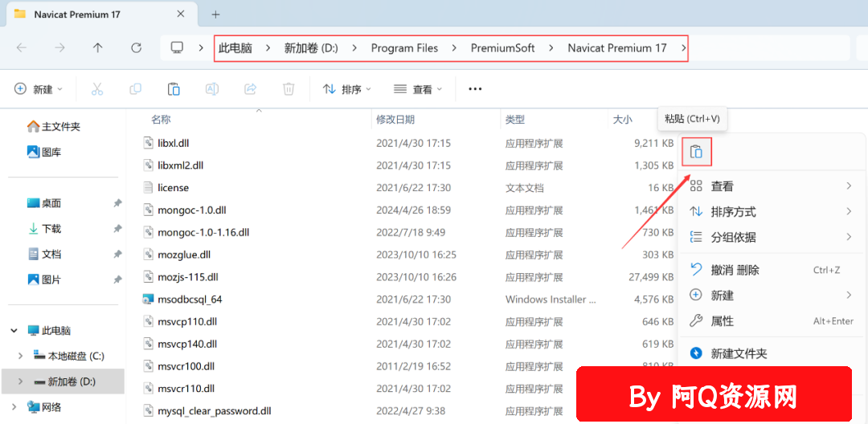The height and width of the screenshot is (424, 868).
Task: Click PremiumSoft in the address breadcrumb
Action: click(502, 48)
